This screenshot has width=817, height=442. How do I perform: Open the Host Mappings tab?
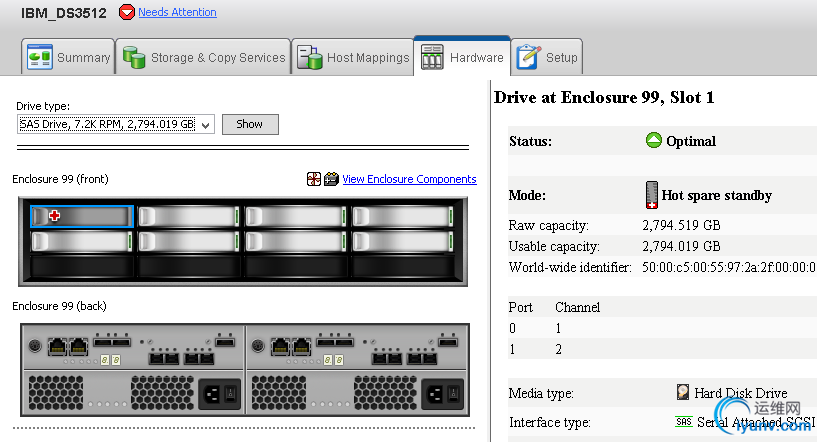(x=353, y=57)
